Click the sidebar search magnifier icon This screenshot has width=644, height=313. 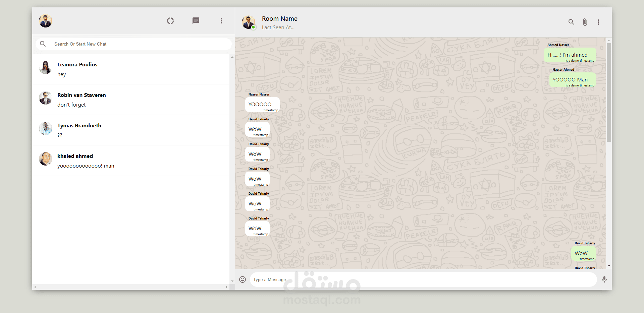point(43,44)
